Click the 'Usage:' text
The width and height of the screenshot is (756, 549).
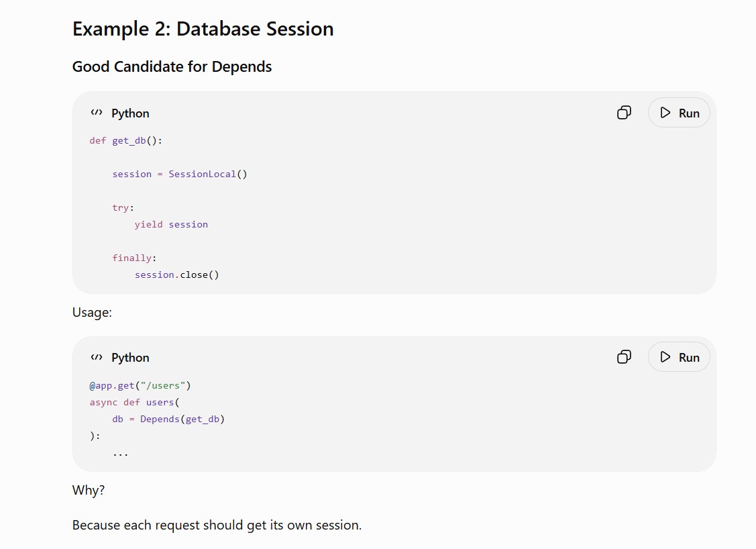point(92,313)
